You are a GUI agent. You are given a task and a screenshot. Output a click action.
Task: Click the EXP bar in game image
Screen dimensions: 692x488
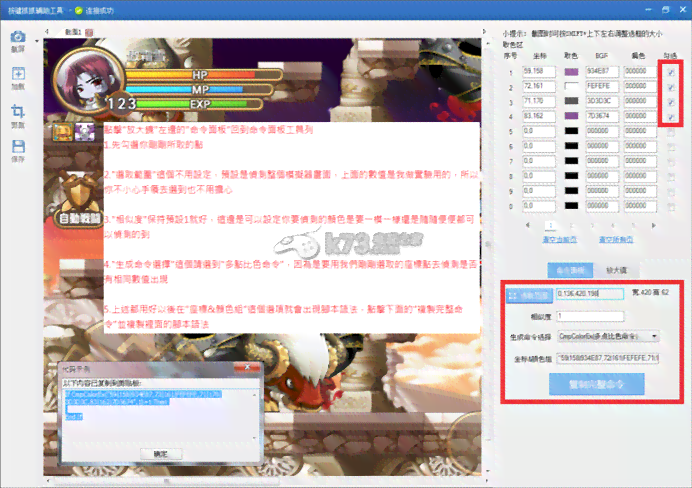coord(199,104)
